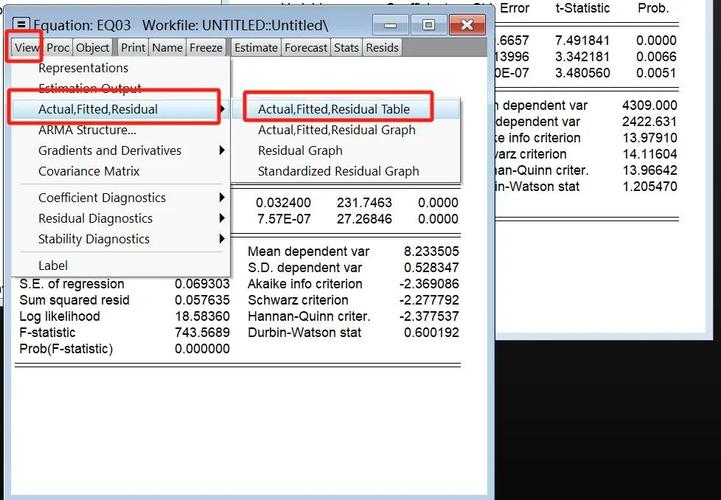Screen dimensions: 721x500
Task: Select Actual,Fitted,Residual Graph option
Action: tap(336, 130)
